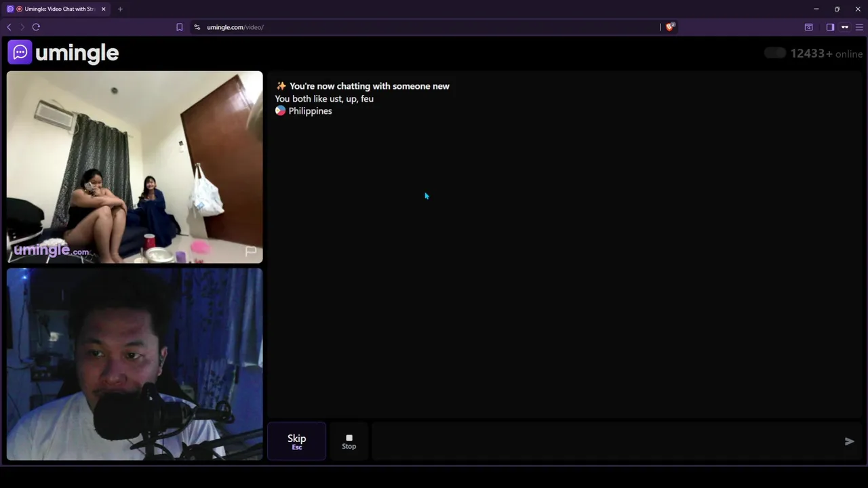Report stranger using the flag icon
The height and width of the screenshot is (488, 868).
(251, 252)
